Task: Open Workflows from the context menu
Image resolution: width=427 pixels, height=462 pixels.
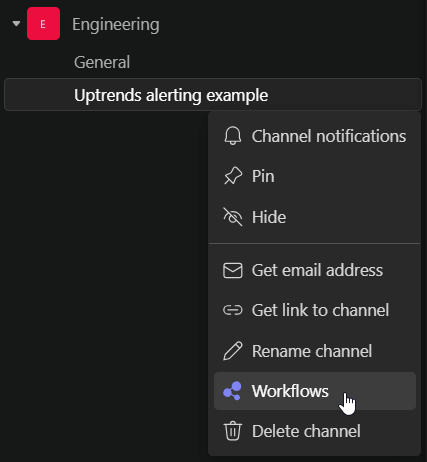Action: click(x=315, y=391)
